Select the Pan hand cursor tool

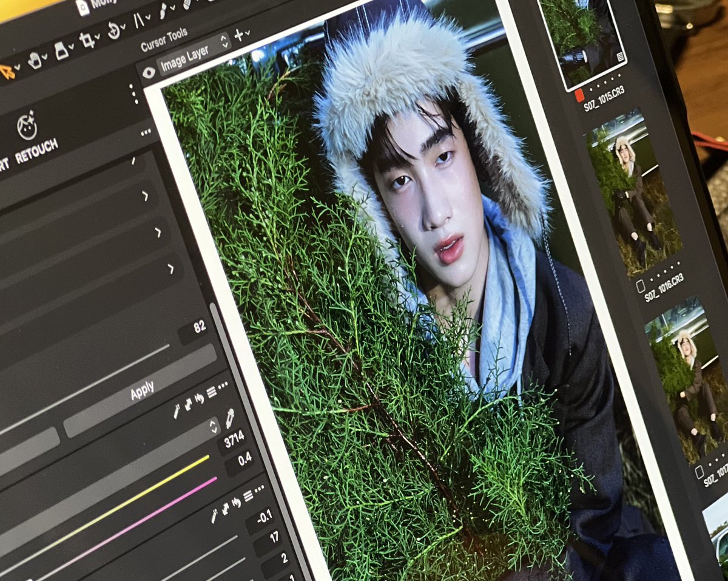point(35,61)
